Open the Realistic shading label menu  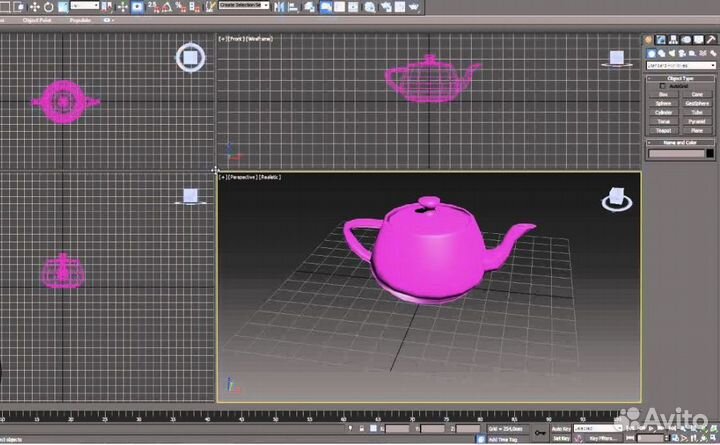coord(270,177)
